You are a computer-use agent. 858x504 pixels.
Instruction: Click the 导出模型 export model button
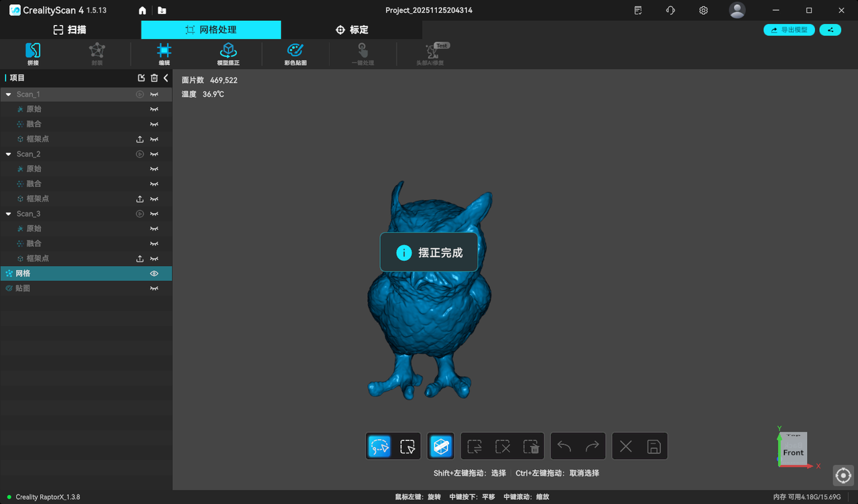tap(789, 30)
